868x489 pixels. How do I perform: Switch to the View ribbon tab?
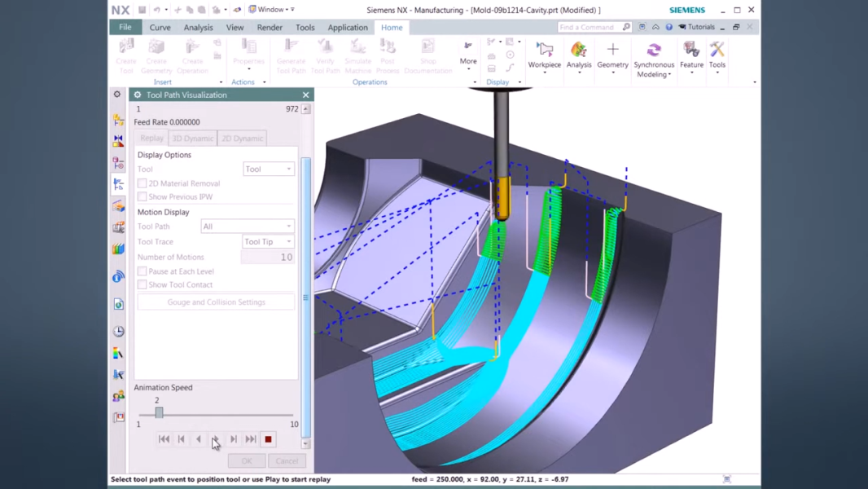pyautogui.click(x=235, y=27)
